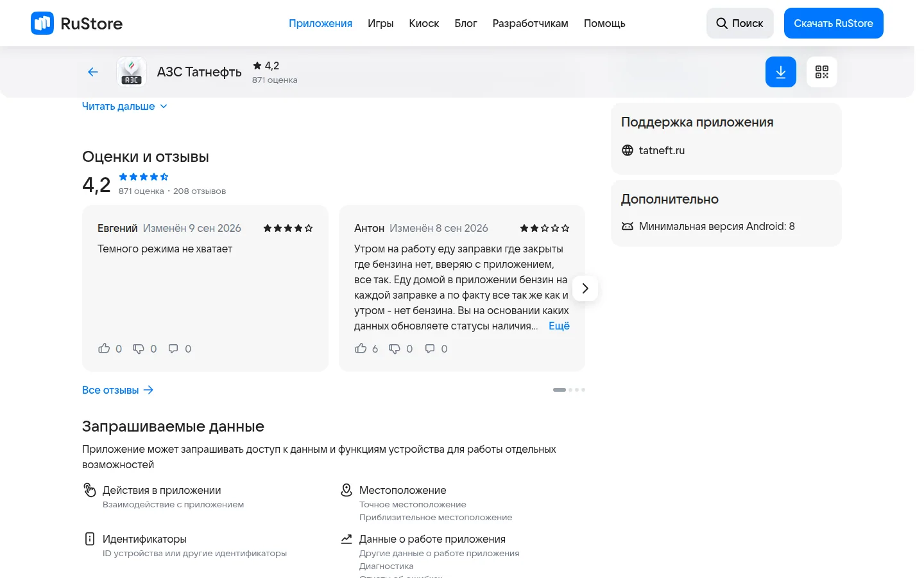Open Все отзывы link
This screenshot has width=924, height=578.
[x=118, y=390]
